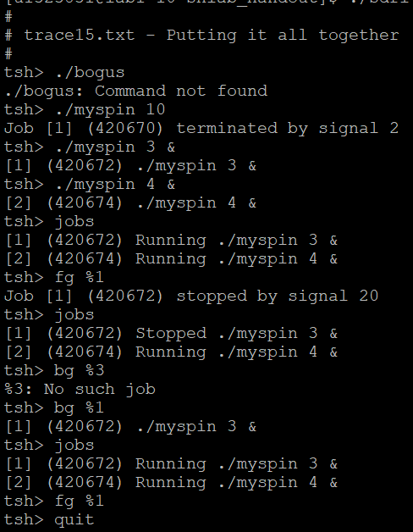413x532 pixels.
Task: Click the first 'fg %1' command
Action: pyautogui.click(x=79, y=278)
